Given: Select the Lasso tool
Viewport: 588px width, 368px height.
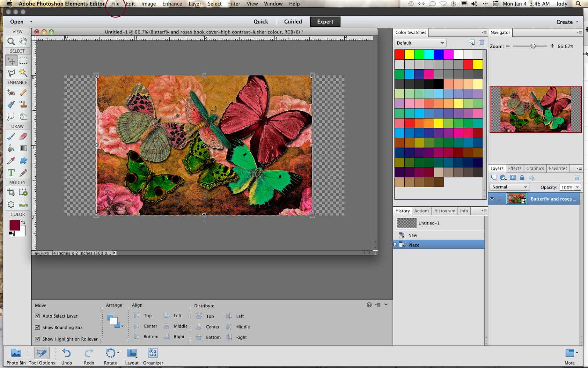Looking at the screenshot, I should 11,73.
